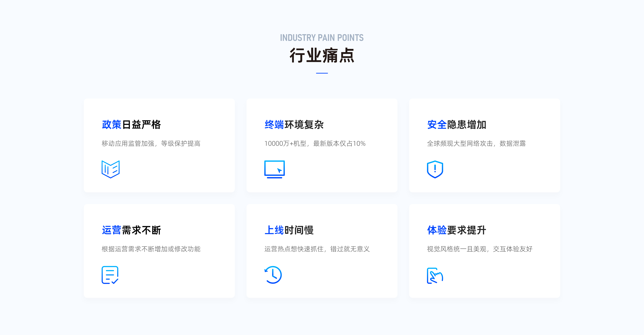
Task: Click the monitor with cursor icon
Action: coord(275,169)
